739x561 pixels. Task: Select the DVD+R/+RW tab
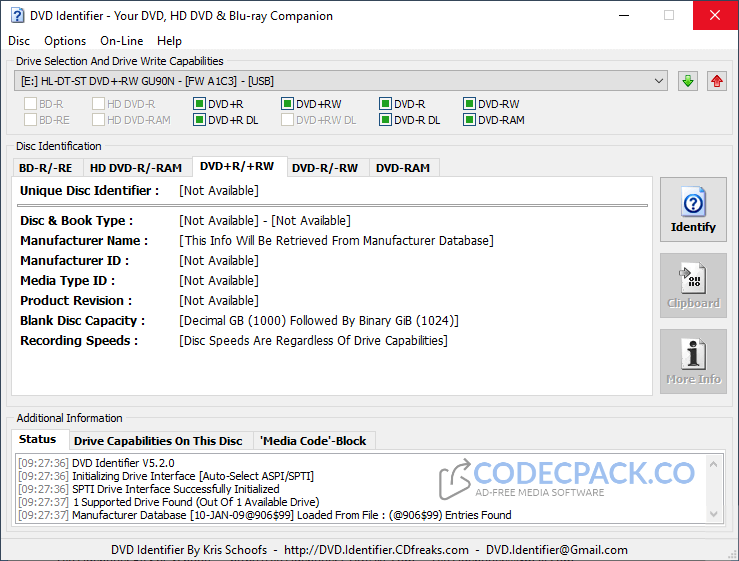237,166
